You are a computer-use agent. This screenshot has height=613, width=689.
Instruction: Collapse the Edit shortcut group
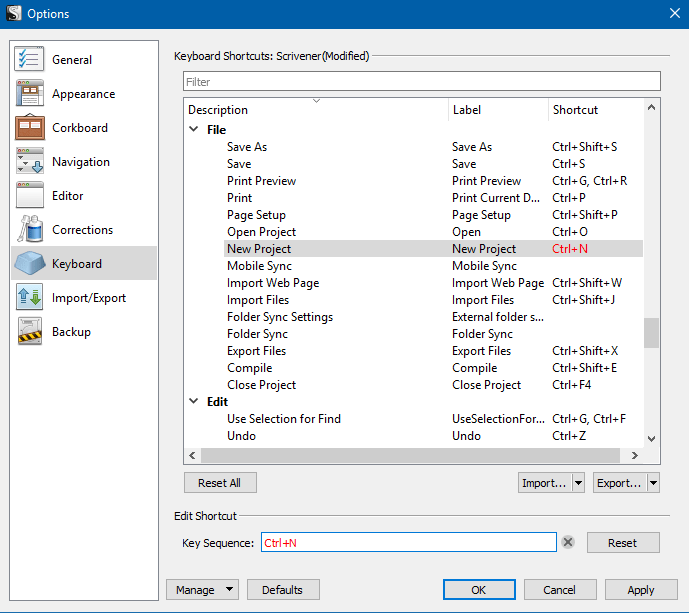(x=193, y=401)
